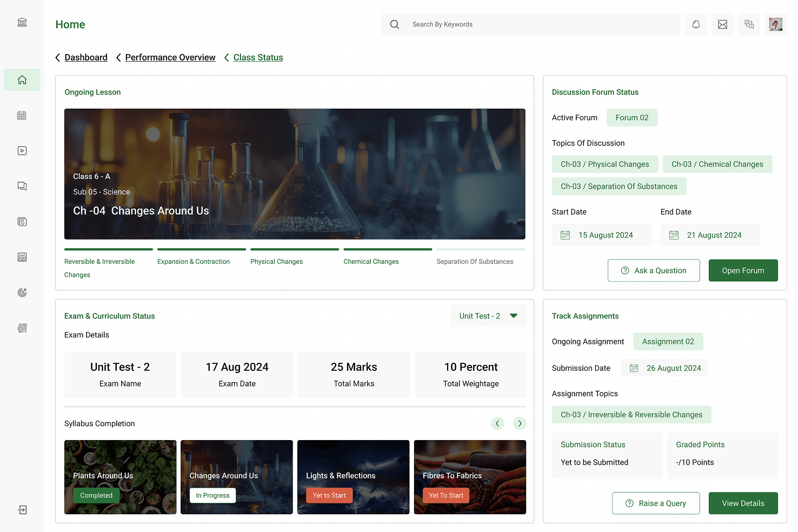Open the Lights & Reflections syllabus thumbnail
This screenshot has width=798, height=532.
pos(353,477)
